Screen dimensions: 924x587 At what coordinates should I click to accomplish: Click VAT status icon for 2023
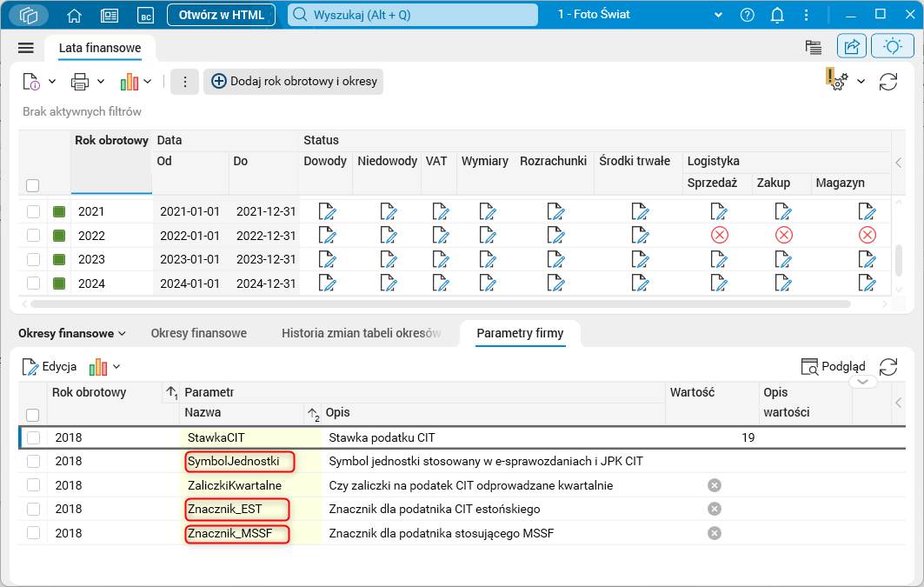pos(440,259)
